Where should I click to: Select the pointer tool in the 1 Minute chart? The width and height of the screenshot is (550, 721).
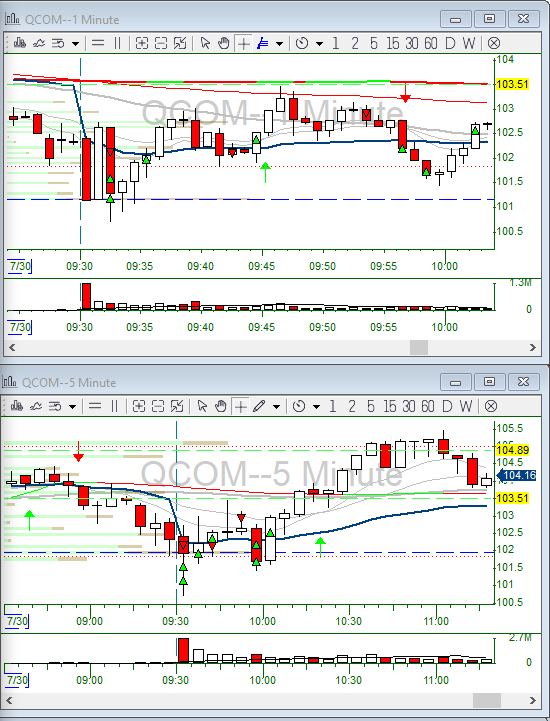point(205,43)
